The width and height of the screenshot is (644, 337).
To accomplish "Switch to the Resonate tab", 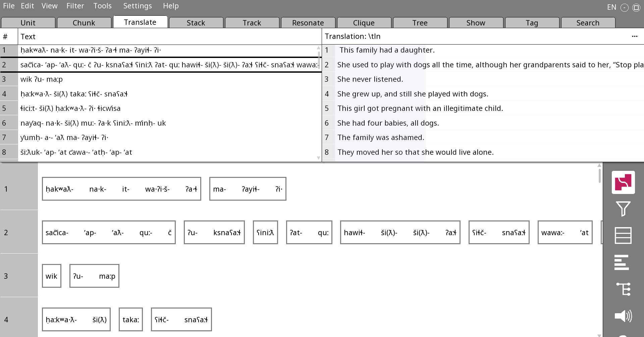I will (308, 23).
